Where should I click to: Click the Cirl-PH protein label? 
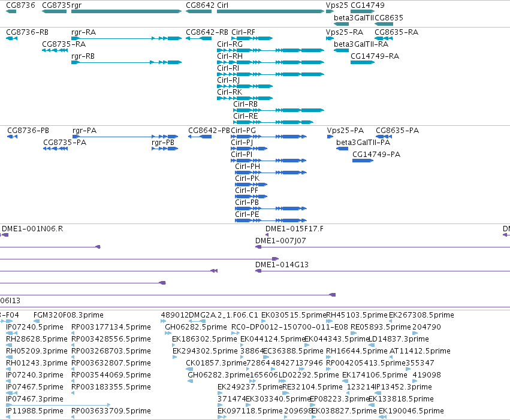point(248,167)
